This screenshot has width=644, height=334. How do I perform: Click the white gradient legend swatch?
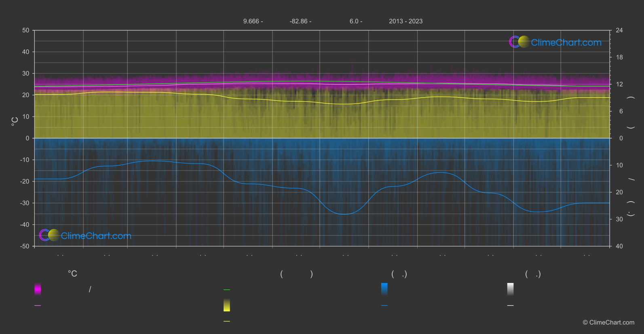511,289
